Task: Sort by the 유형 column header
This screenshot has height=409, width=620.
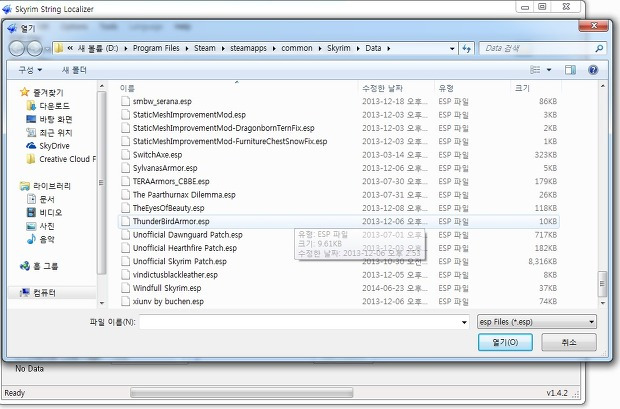Action: tap(472, 88)
